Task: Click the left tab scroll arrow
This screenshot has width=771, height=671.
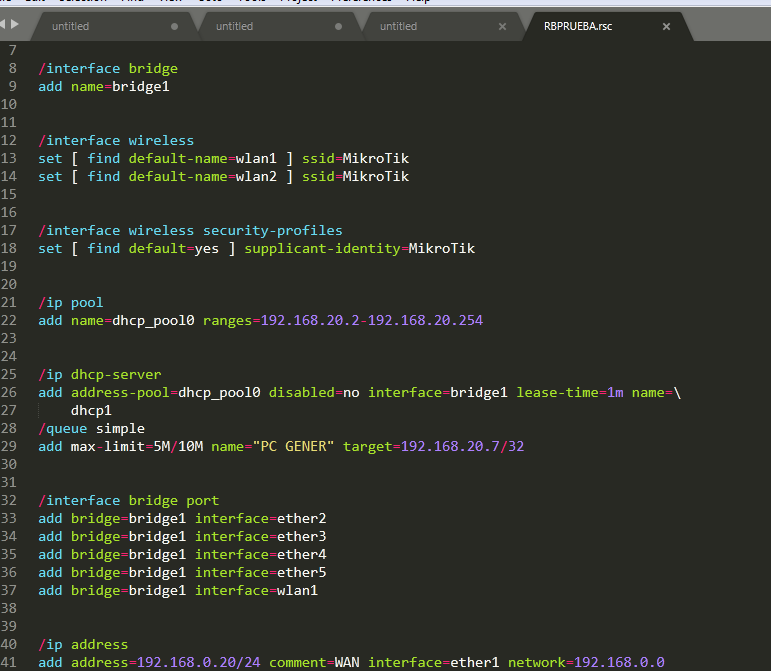Action: tap(4, 24)
